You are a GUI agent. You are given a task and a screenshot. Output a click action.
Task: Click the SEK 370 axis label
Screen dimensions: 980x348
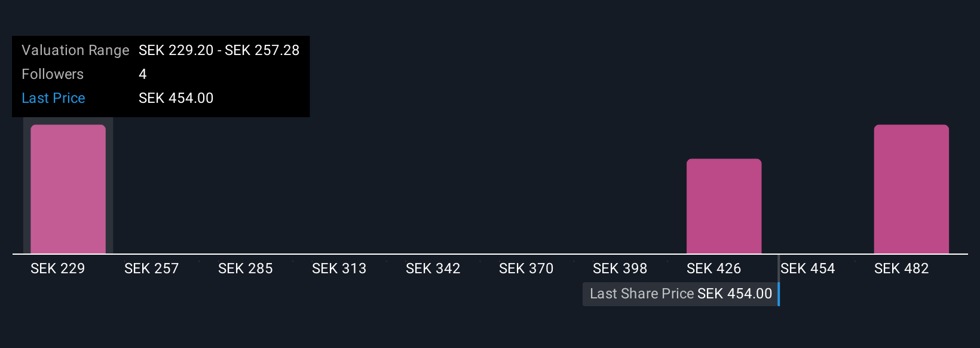point(526,268)
